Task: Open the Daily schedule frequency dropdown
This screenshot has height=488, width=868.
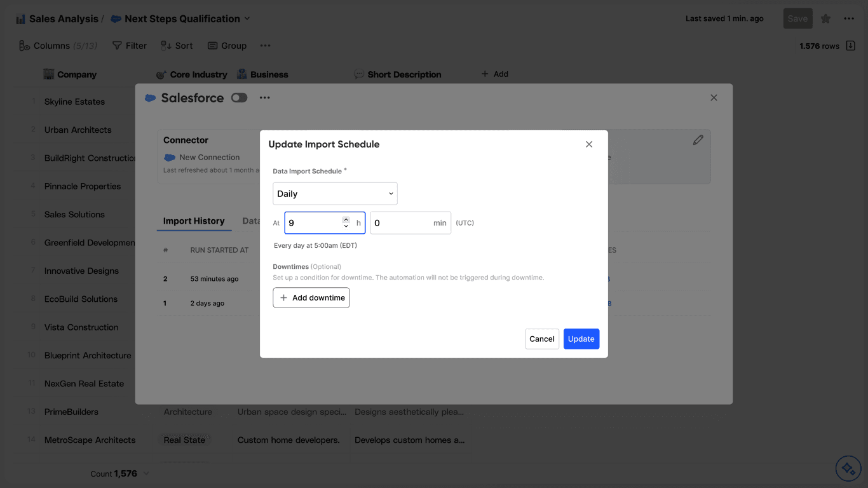Action: tap(335, 194)
